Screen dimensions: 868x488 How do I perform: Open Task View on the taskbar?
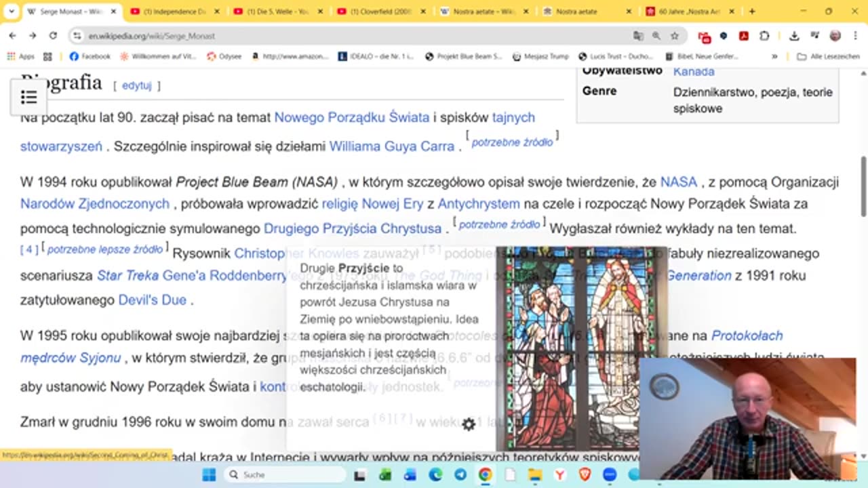(360, 474)
